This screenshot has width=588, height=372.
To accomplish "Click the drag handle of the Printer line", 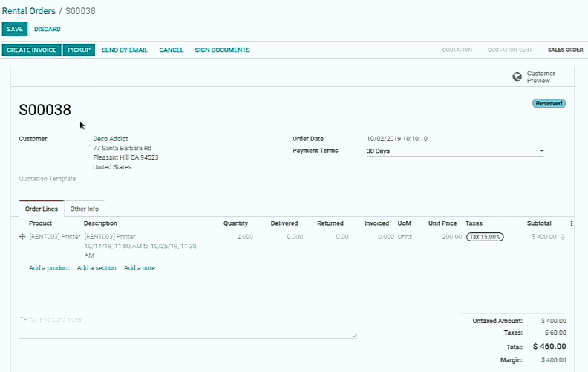I will pos(22,237).
